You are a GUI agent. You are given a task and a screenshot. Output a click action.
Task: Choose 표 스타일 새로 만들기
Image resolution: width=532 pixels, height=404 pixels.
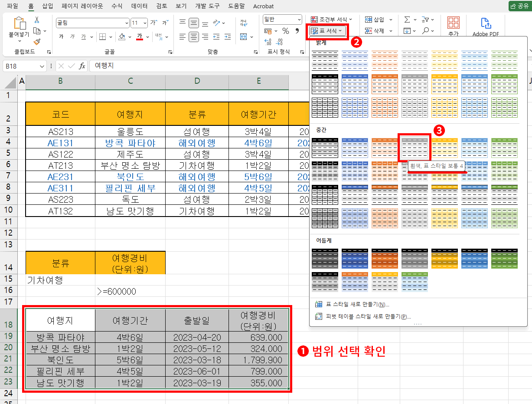tap(352, 305)
